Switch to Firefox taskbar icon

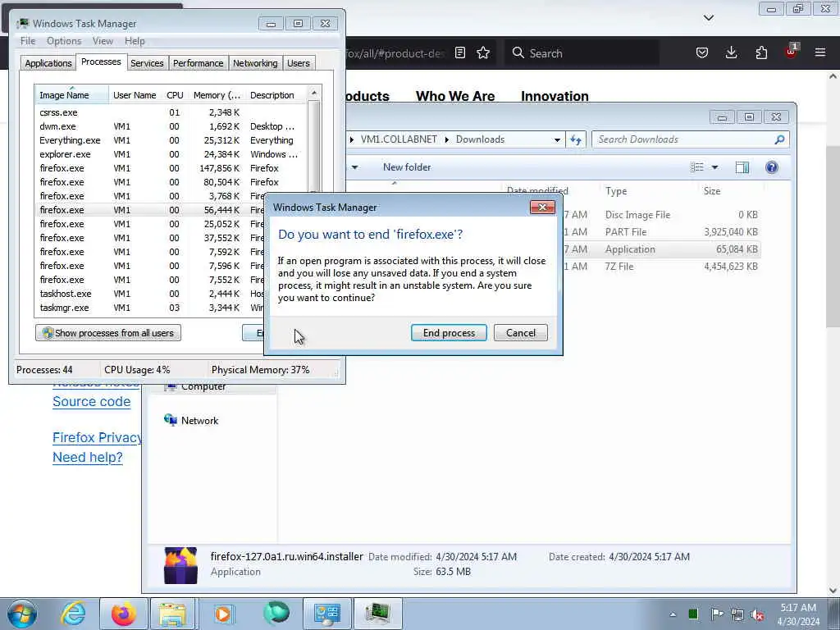tap(123, 614)
